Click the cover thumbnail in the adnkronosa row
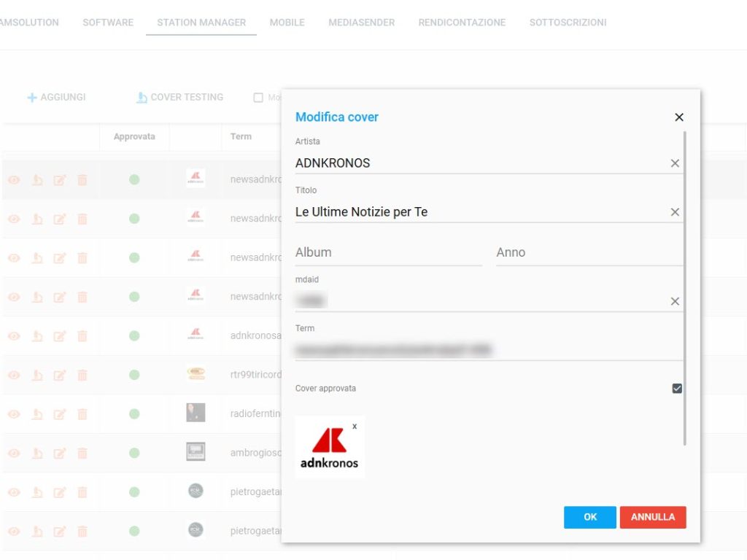The width and height of the screenshot is (747, 560). click(x=196, y=335)
